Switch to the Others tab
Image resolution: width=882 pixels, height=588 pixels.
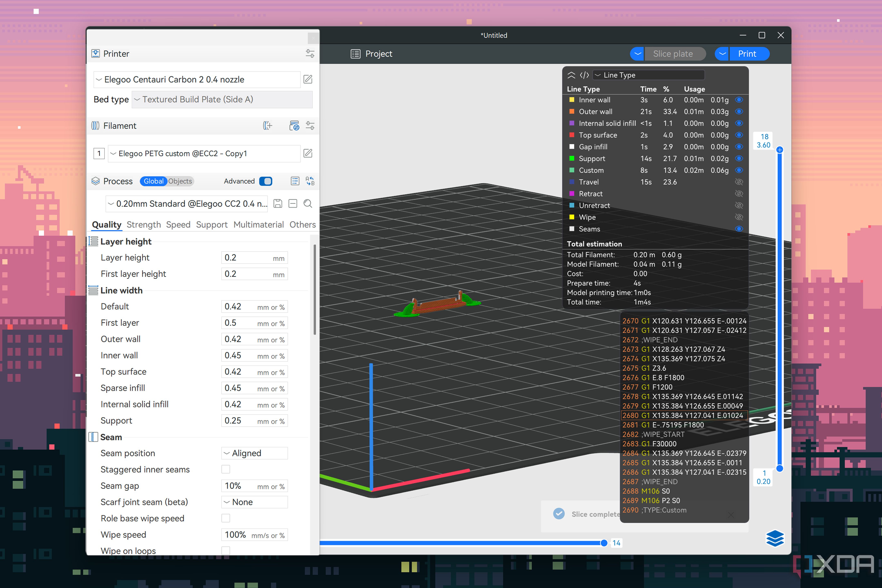click(303, 225)
